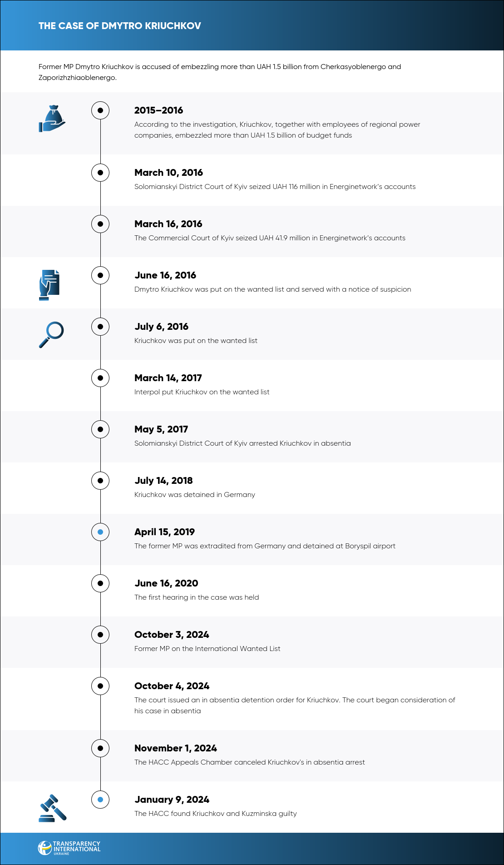The height and width of the screenshot is (865, 504).
Task: Click the July 14, 2018 timeline marker
Action: point(100,481)
